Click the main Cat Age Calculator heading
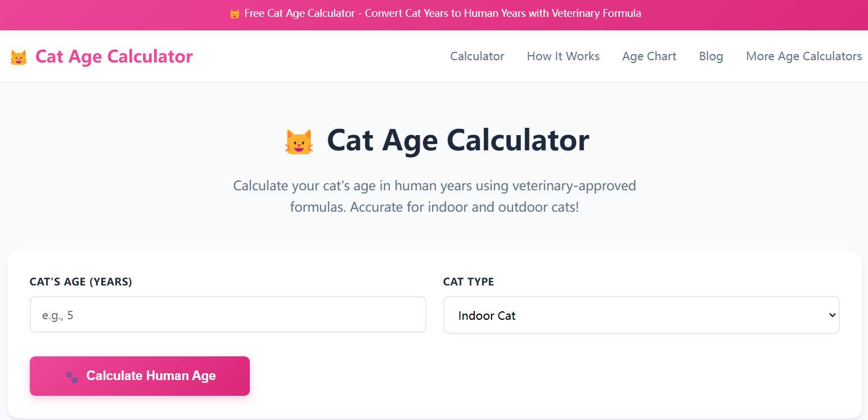Image resolution: width=868 pixels, height=420 pixels. tap(457, 140)
